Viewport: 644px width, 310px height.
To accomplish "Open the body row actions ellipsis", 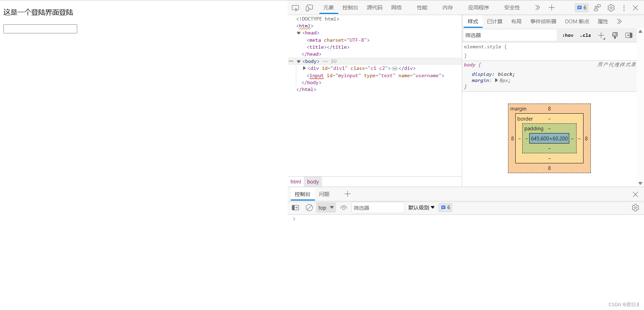I will click(291, 61).
